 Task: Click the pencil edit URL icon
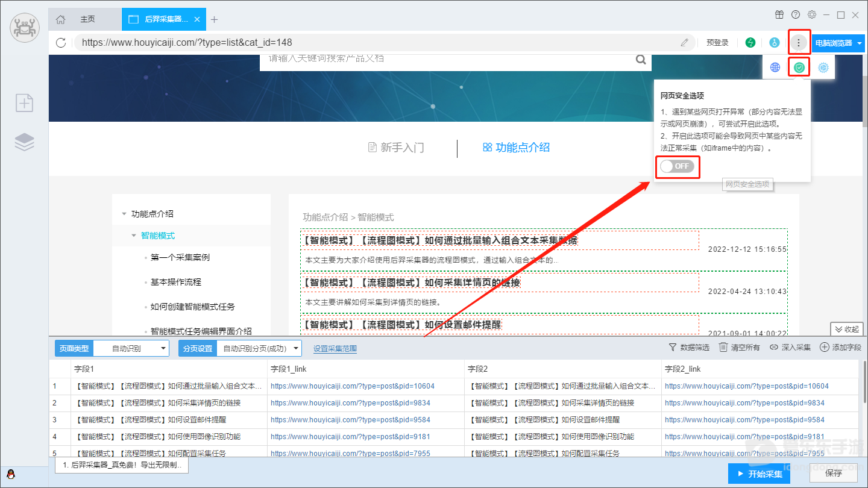(x=685, y=43)
